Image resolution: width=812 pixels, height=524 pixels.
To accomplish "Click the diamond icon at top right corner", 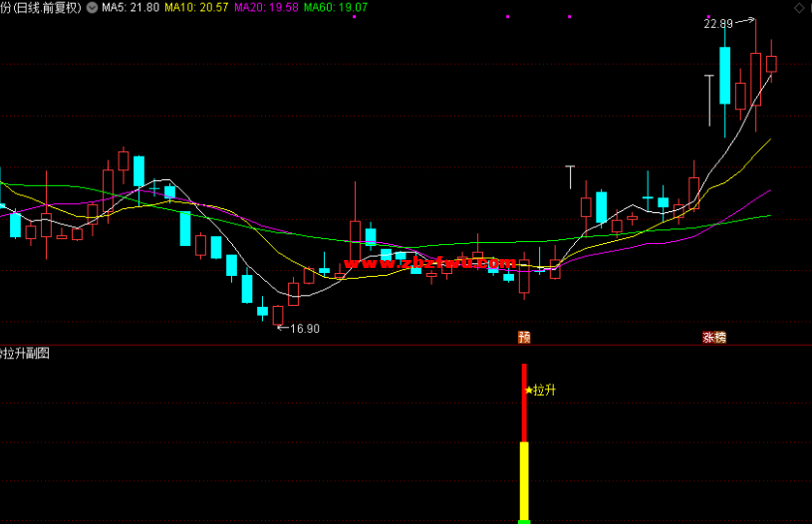I will (799, 8).
